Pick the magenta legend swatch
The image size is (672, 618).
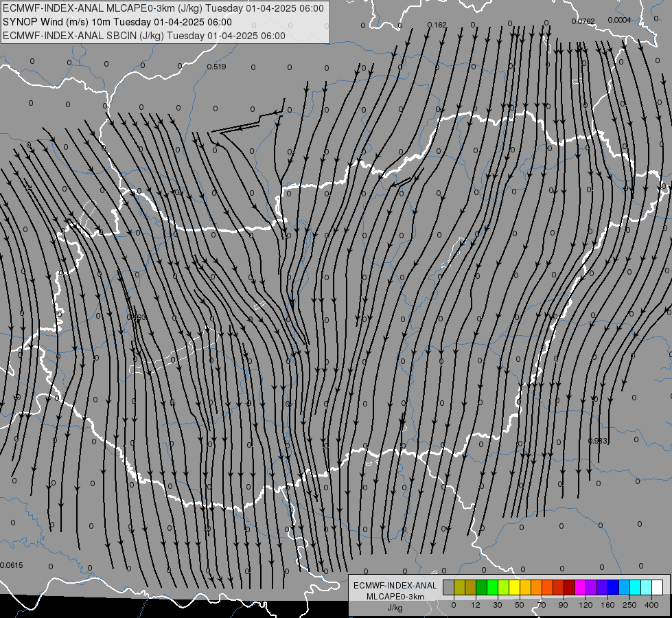point(580,587)
